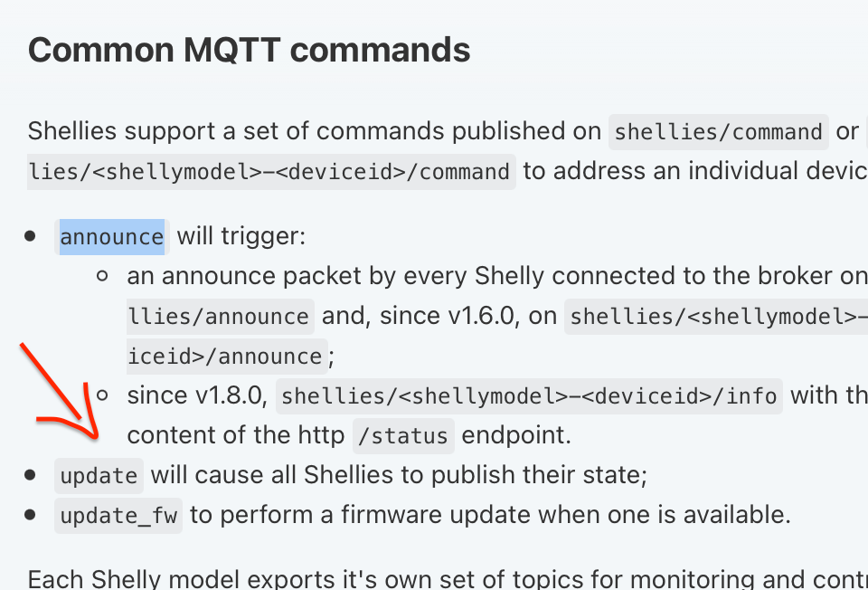The height and width of the screenshot is (590, 868).
Task: Click the "Common MQTT commands" heading
Action: (249, 50)
